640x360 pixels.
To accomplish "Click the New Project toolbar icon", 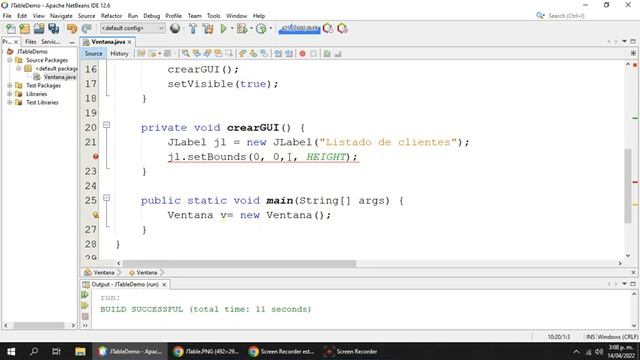I will (24, 29).
